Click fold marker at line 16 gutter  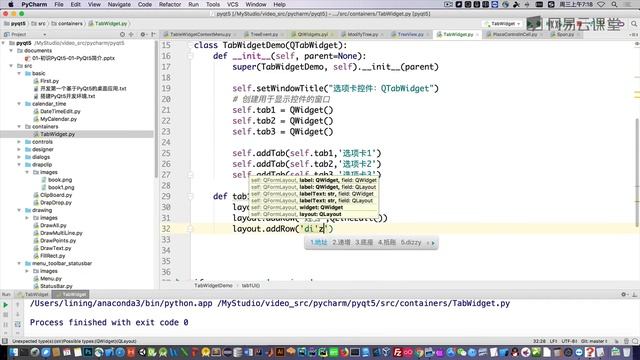coord(190,56)
